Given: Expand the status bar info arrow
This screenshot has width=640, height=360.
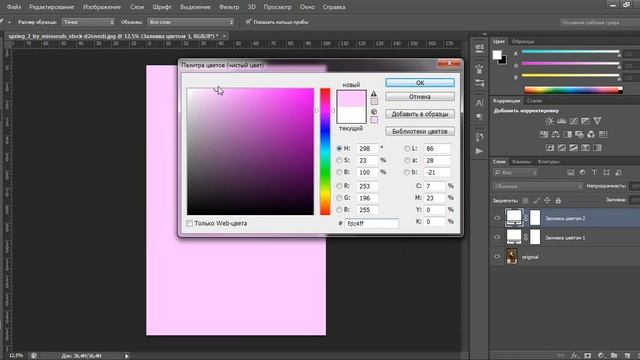Looking at the screenshot, I should pos(127,356).
